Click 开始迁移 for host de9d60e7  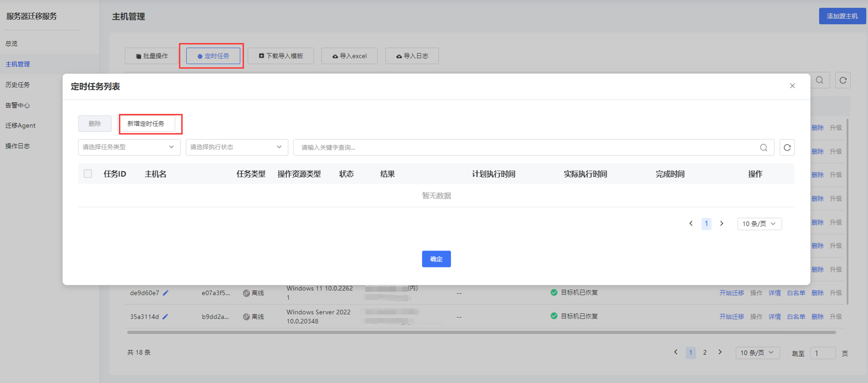[731, 293]
